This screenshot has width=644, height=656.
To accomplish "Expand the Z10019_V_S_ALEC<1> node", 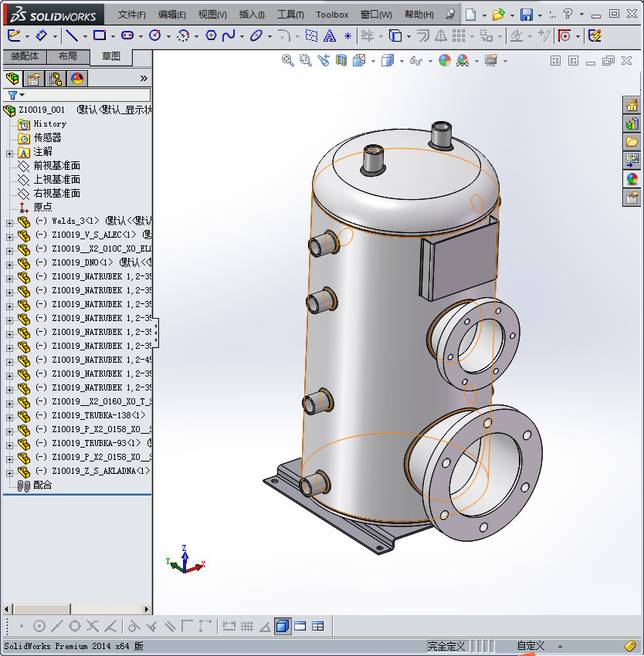I will 9,237.
